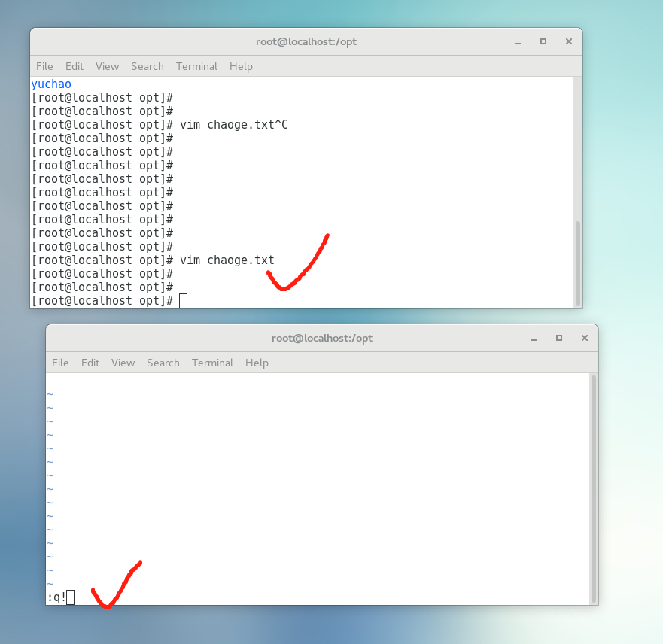This screenshot has height=644, width=663.
Task: Open File menu in upper terminal window
Action: pos(44,66)
